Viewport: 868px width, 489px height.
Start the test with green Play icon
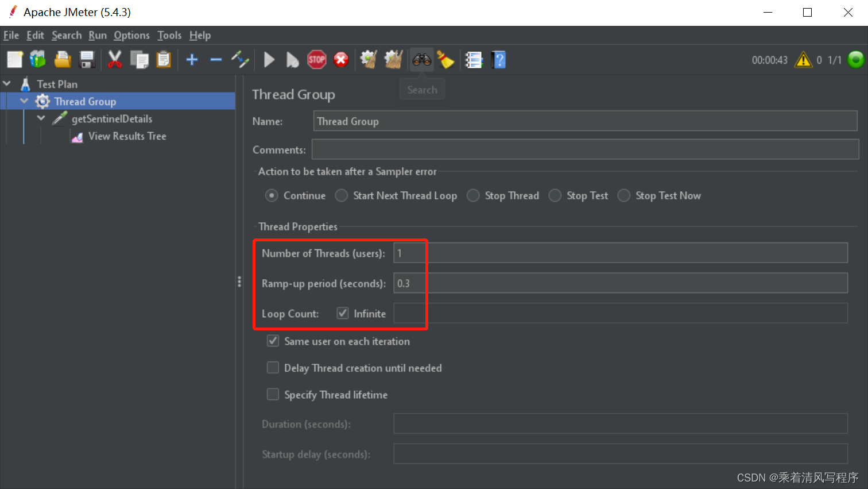(x=269, y=60)
